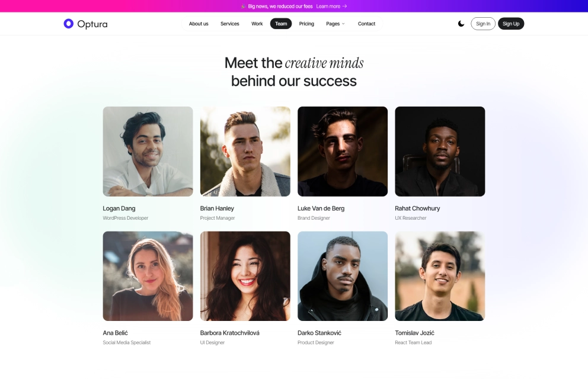Click Rahat Chowhury's portrait
Viewport: 588px width, 379px height.
tap(440, 152)
